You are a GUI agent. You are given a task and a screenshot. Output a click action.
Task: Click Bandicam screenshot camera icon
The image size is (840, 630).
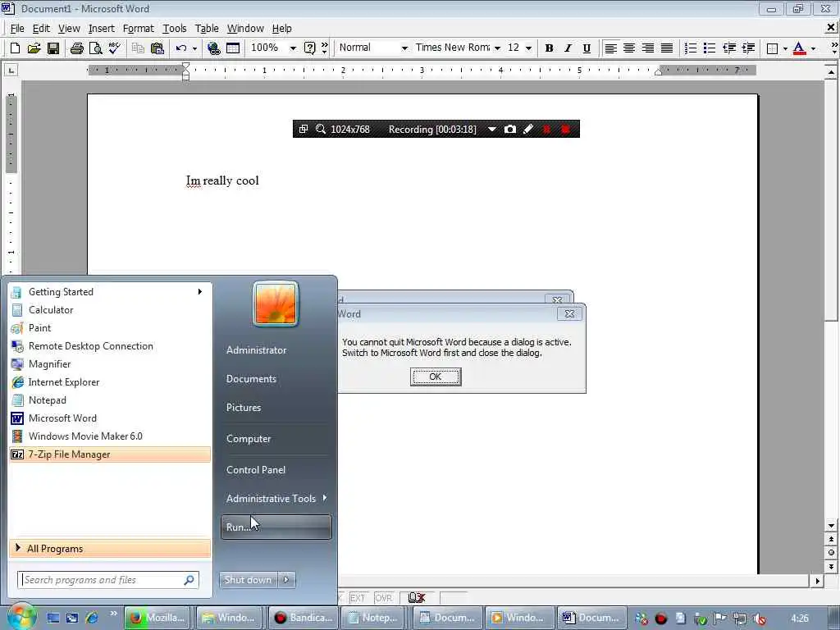[510, 129]
